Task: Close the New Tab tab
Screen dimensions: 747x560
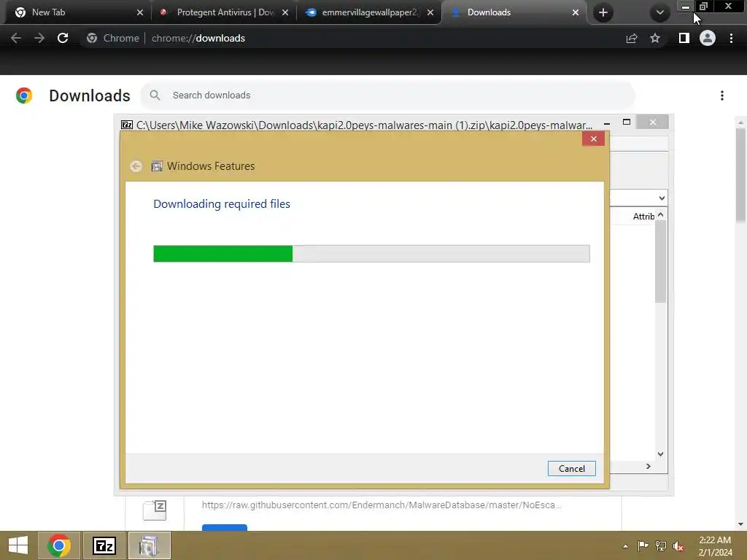Action: (x=140, y=12)
